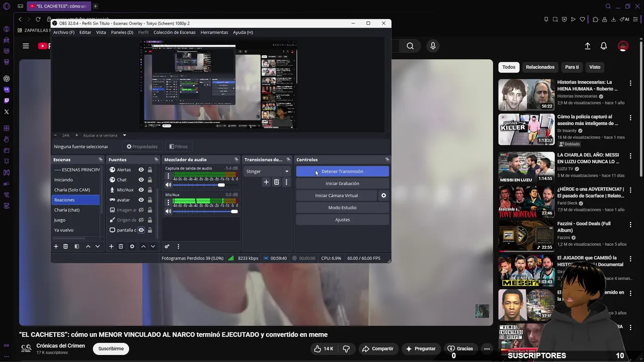Click Detener Transmisión button

tap(342, 171)
